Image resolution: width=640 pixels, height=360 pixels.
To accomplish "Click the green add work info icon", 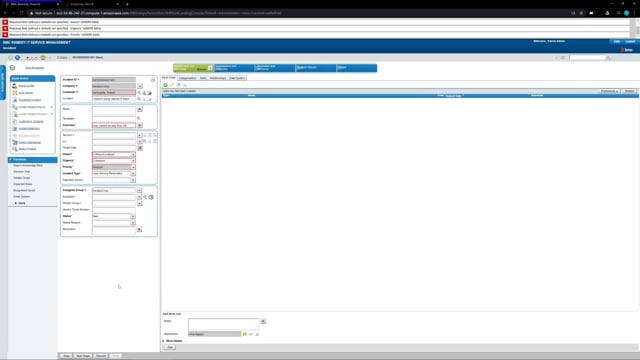I will click(x=165, y=85).
